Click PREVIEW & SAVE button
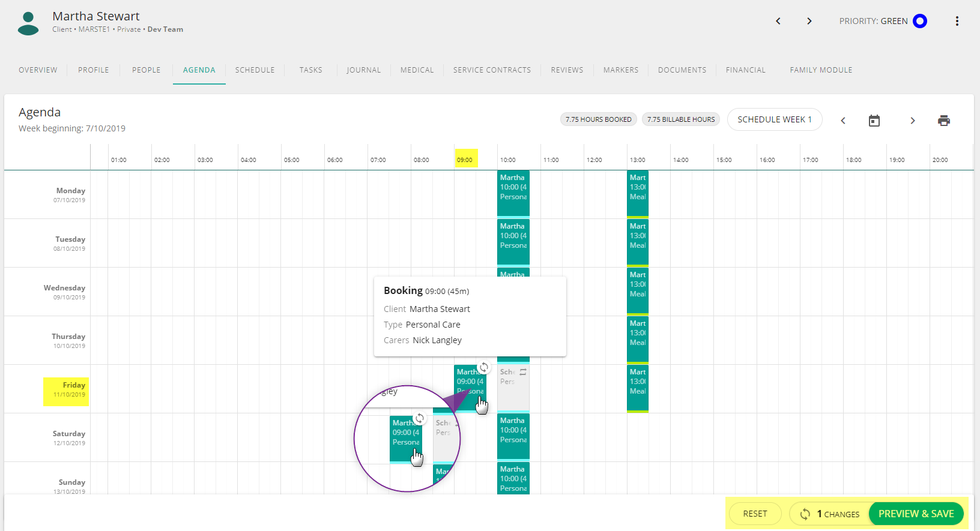Image resolution: width=980 pixels, height=531 pixels. [x=916, y=514]
